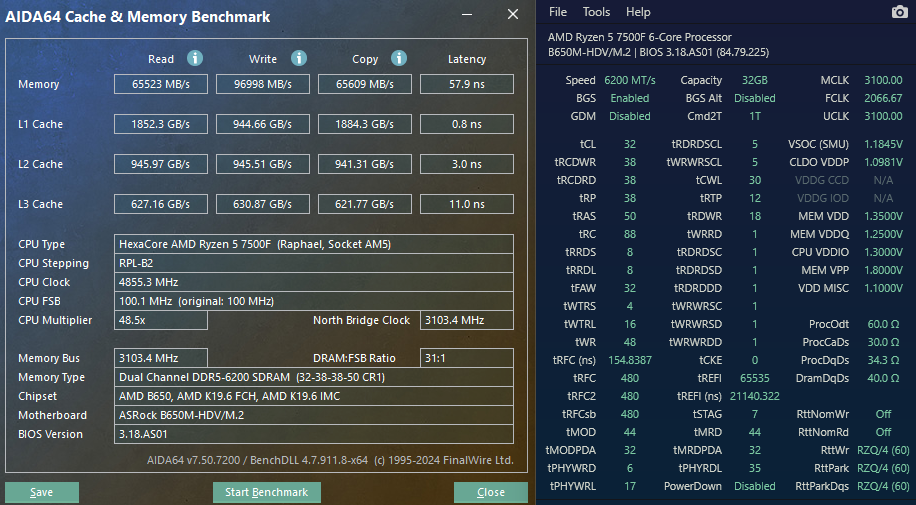
Task: Click Cmd2T value 1T
Action: coord(755,116)
